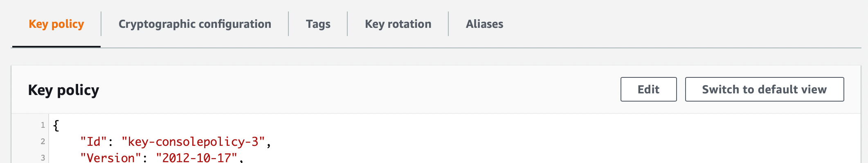This screenshot has height=163, width=868.
Task: Go to the Key rotation tab
Action: click(x=398, y=24)
